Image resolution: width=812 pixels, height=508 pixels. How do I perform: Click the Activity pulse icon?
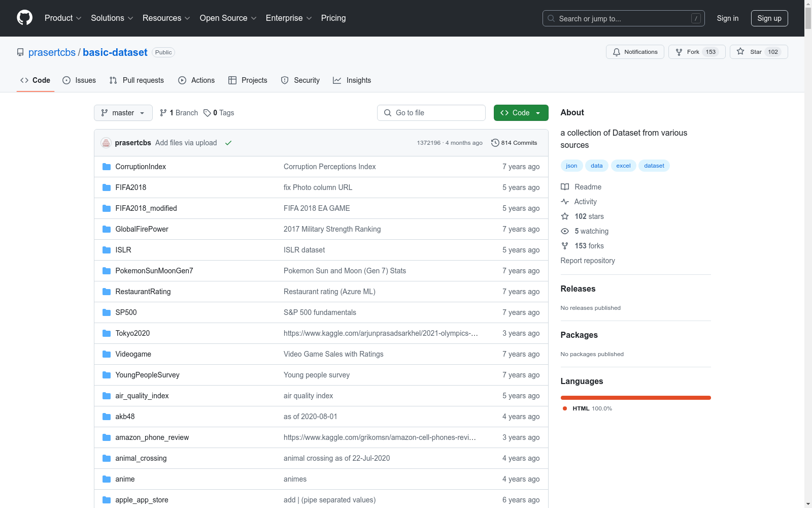coord(565,202)
